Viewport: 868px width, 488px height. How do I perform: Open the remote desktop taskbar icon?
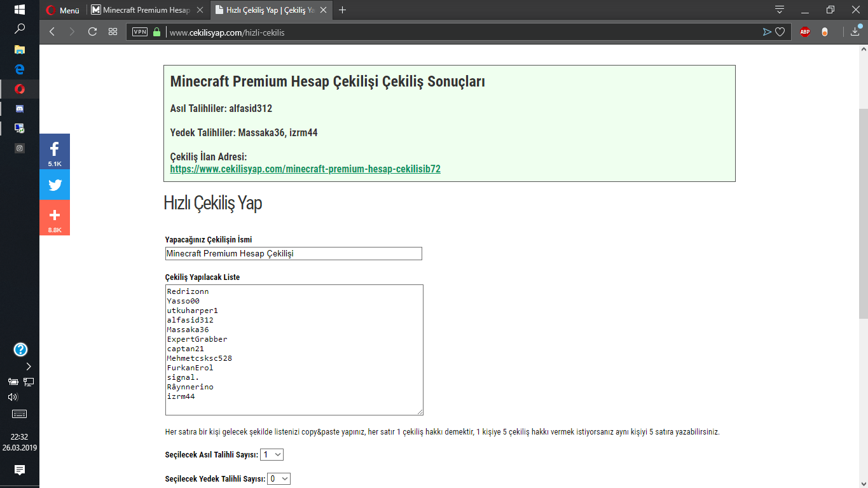(20, 128)
